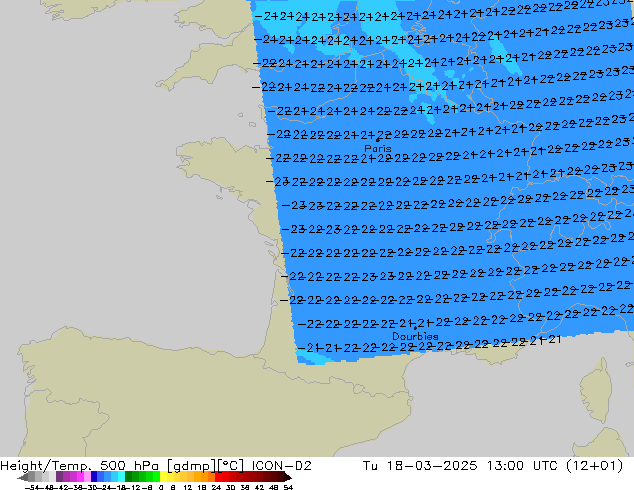Click the [°C] unit label
The image size is (634, 490).
coord(230,466)
